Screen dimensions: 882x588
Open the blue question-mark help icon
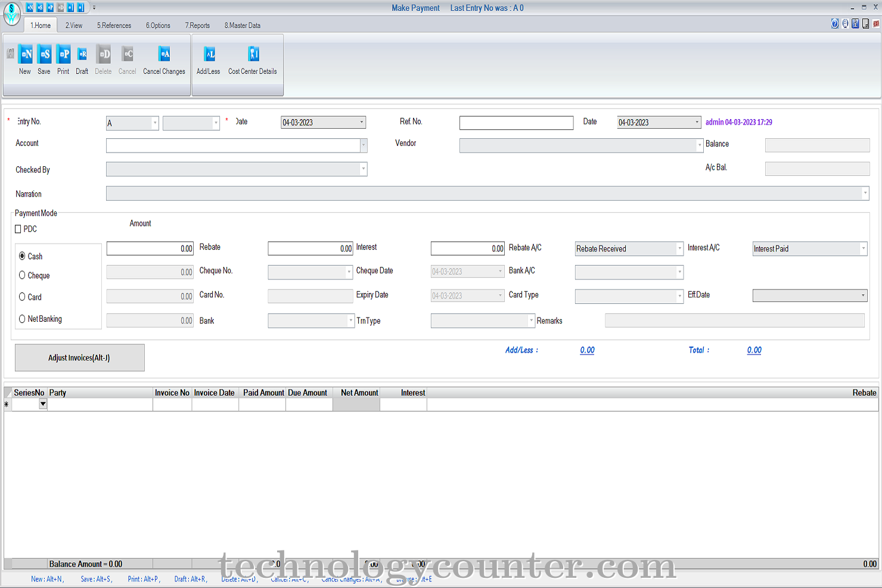[x=835, y=23]
